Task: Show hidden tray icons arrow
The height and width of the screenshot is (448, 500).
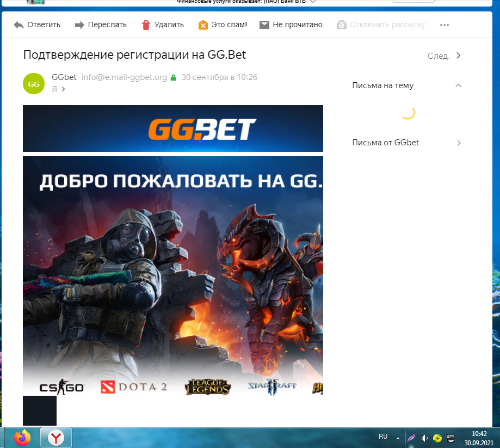Action: pos(398,438)
